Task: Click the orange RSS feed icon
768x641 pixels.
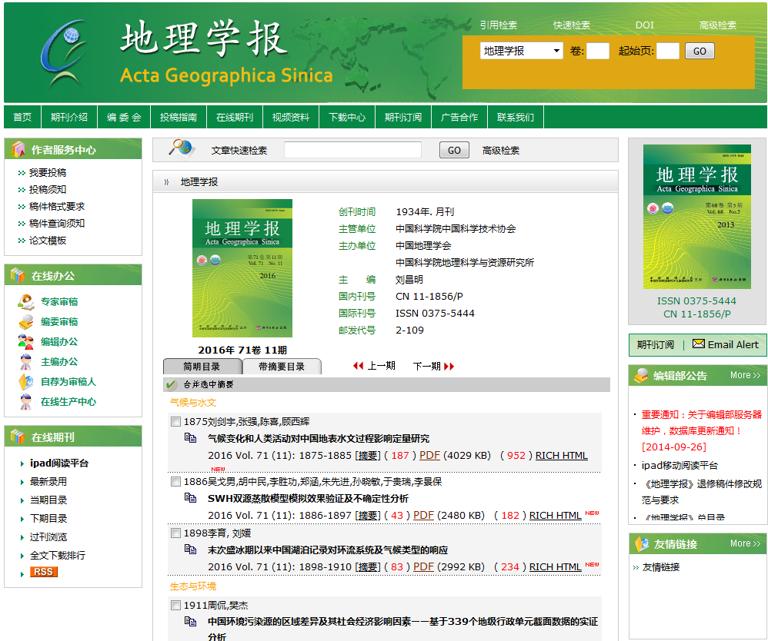Action: tap(44, 571)
